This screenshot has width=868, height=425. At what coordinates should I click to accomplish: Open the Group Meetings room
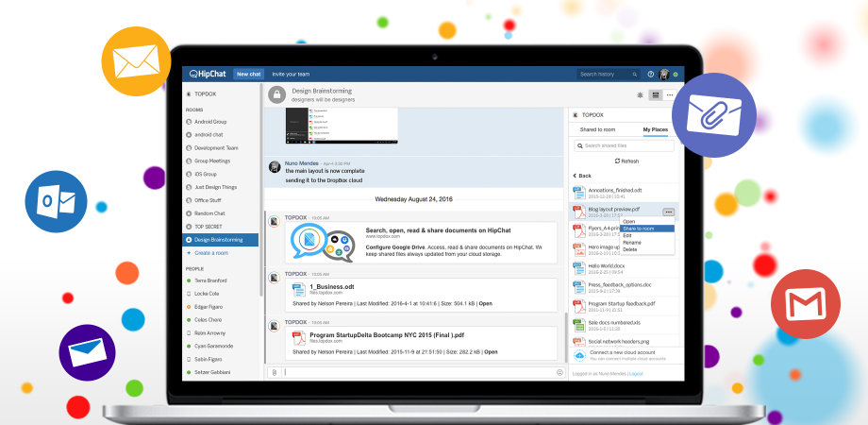coord(212,161)
